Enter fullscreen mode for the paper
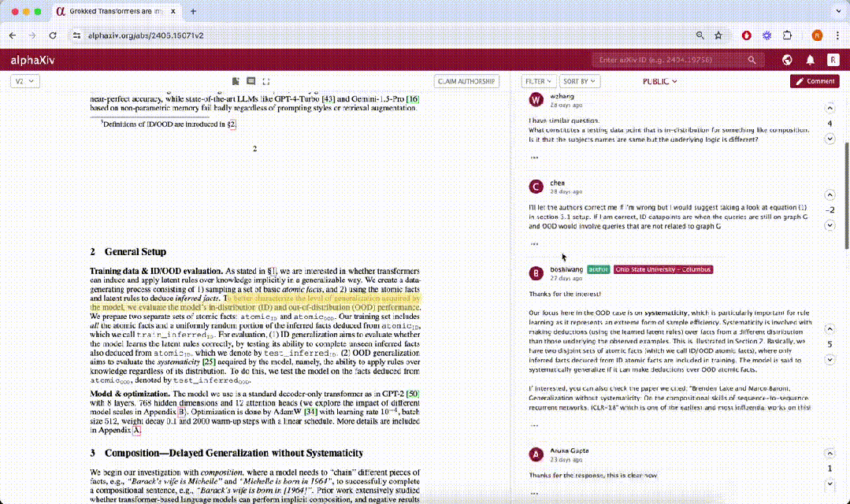 (x=266, y=81)
